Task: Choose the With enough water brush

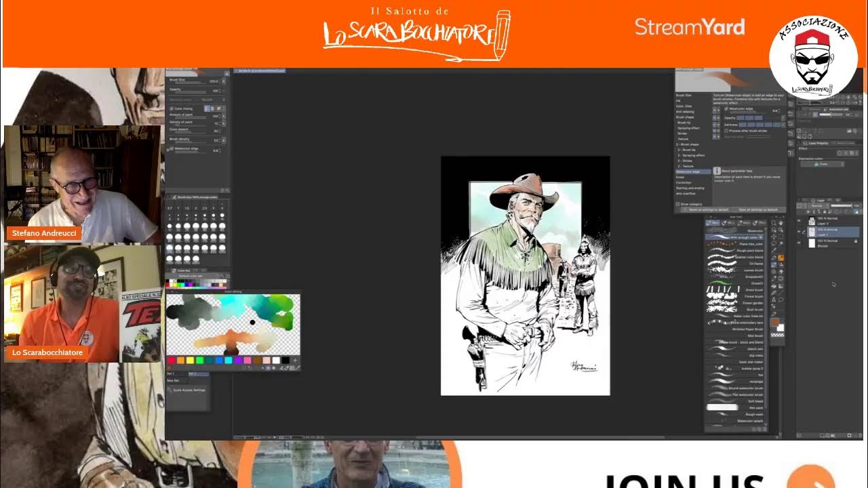Action: pyautogui.click(x=734, y=237)
